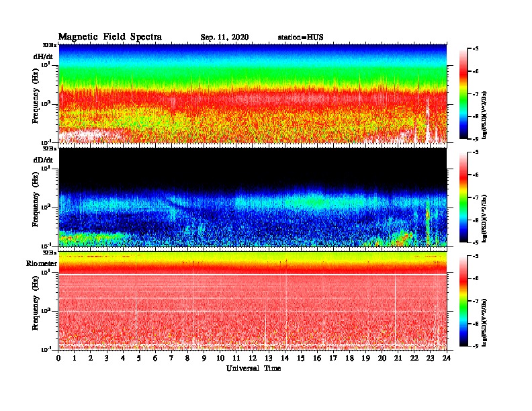The height and width of the screenshot is (411, 532).
Task: Click the "-5" tick on Riometer color scale
Action: (475, 256)
